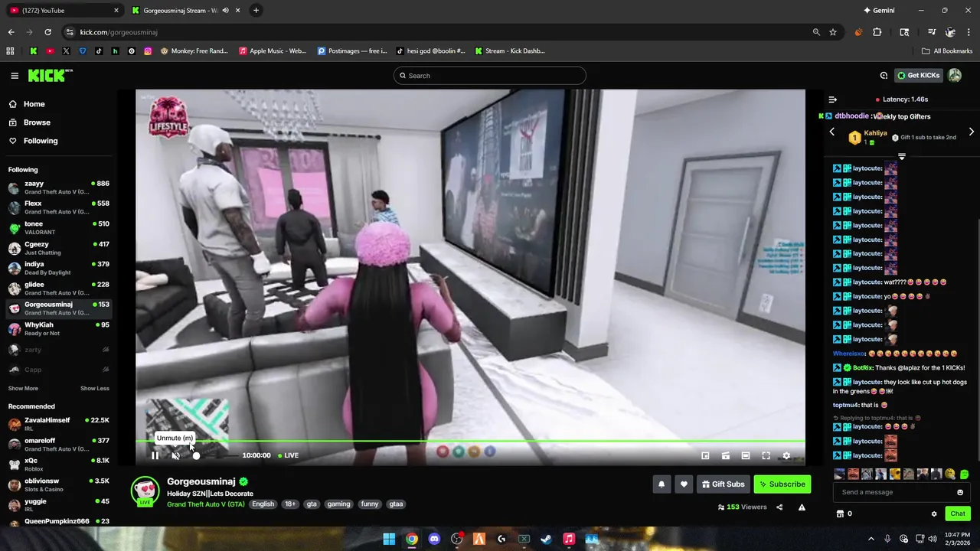Image resolution: width=980 pixels, height=551 pixels.
Task: Open zaayy's channel in Following list
Action: pyautogui.click(x=59, y=187)
